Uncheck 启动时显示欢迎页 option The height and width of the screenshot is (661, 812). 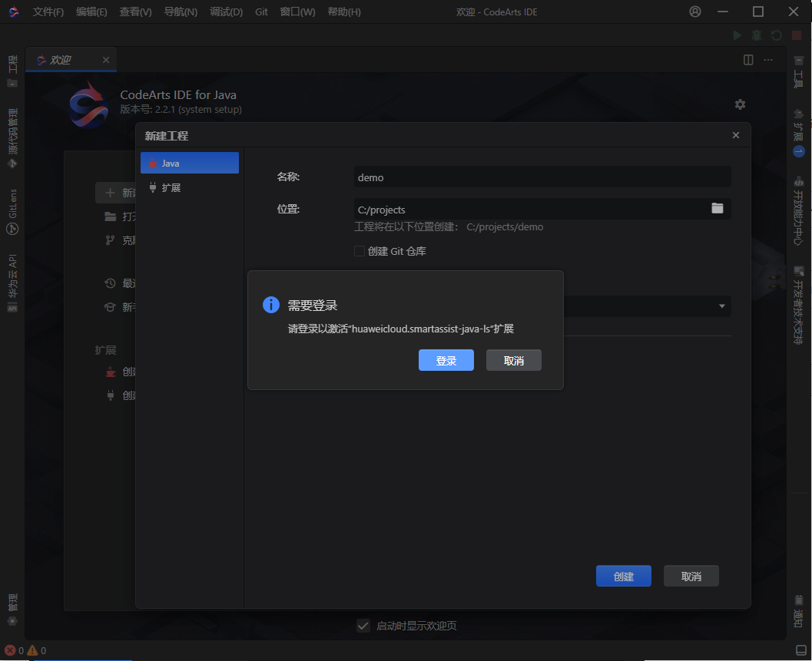pos(363,626)
